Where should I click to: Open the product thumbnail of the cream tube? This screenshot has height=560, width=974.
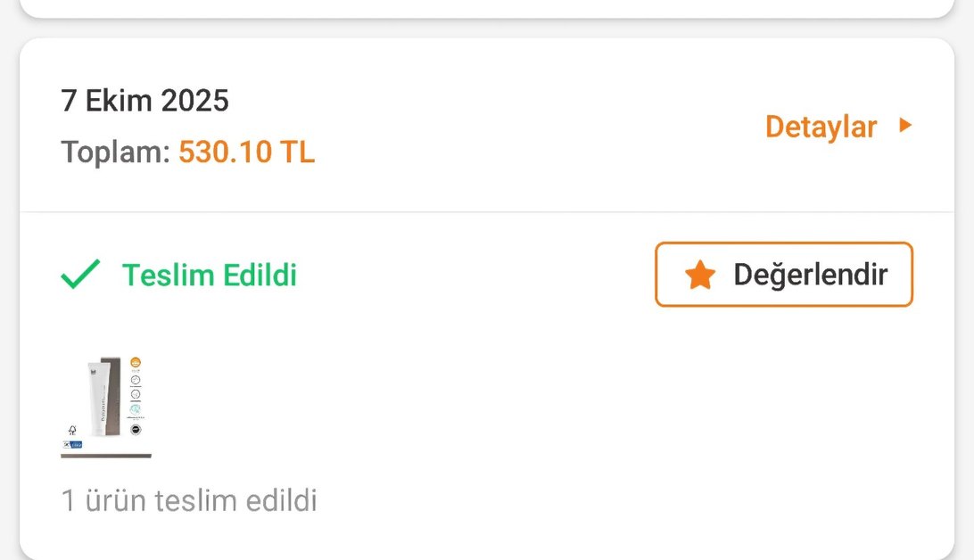[x=105, y=401]
